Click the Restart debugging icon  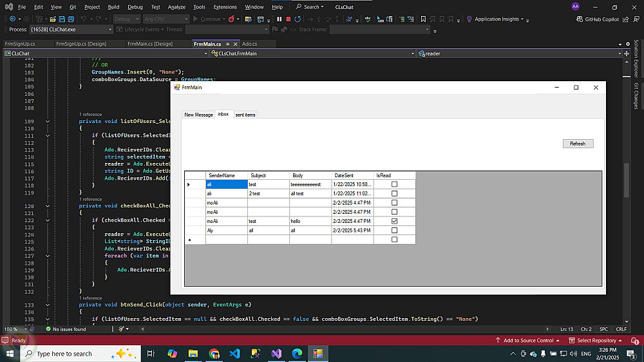[297, 19]
